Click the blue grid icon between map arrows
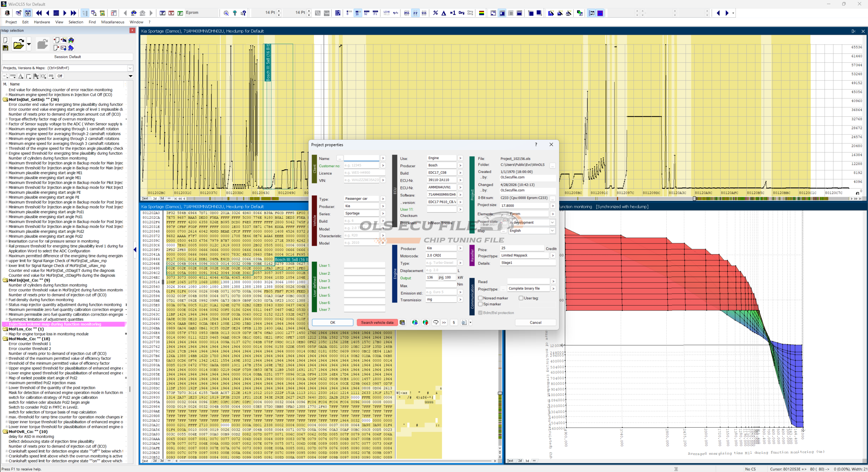This screenshot has width=868, height=472. (x=56, y=13)
